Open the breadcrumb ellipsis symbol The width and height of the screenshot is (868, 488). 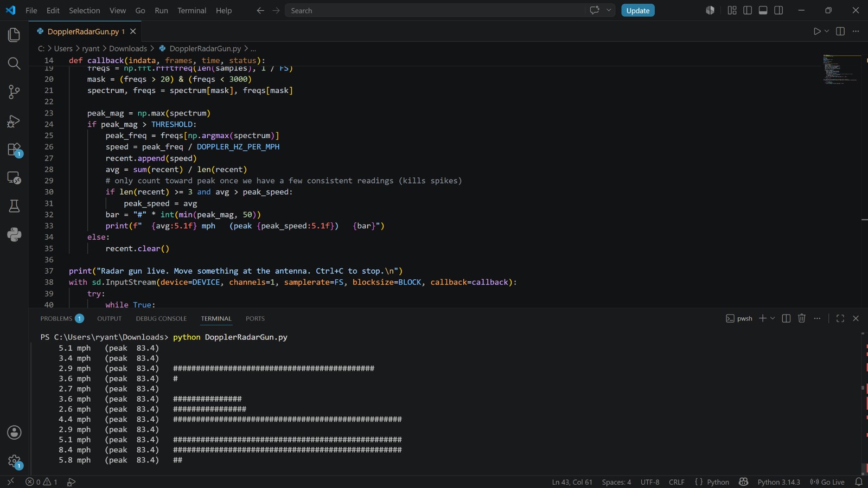(x=253, y=48)
